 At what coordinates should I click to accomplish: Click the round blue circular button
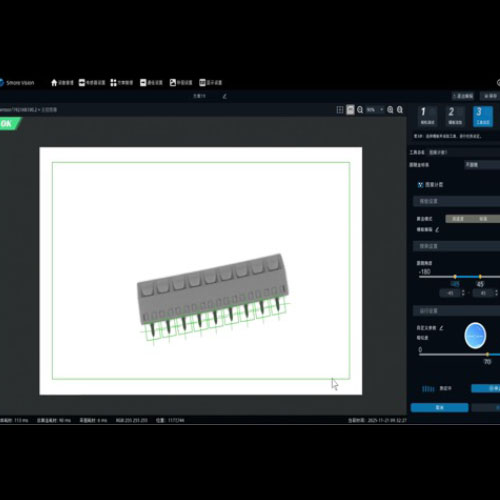475,335
